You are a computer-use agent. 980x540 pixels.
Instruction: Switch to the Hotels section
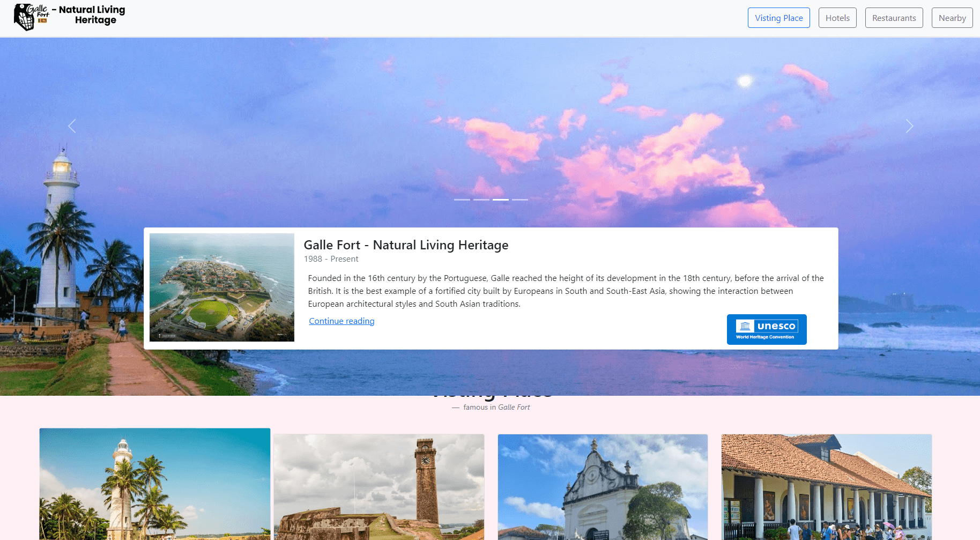pos(837,18)
